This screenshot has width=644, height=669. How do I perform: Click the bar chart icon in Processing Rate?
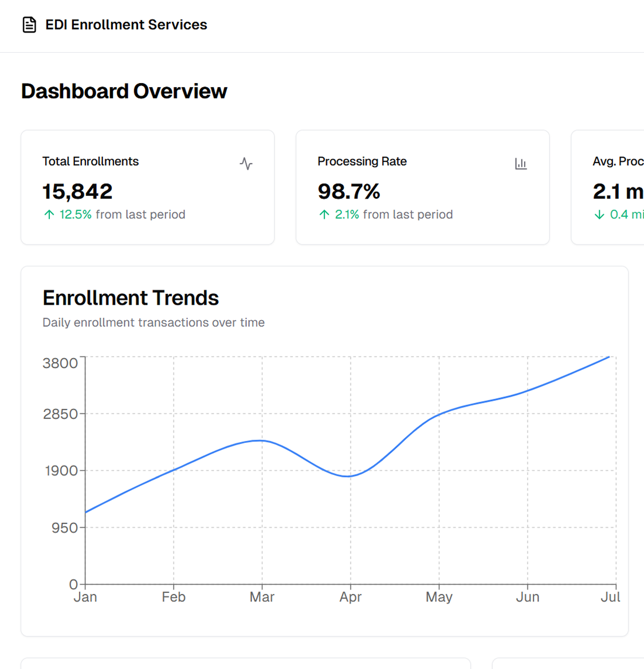click(x=521, y=164)
